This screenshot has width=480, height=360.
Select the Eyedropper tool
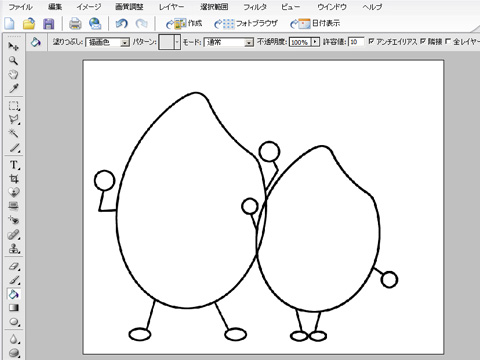coord(13,88)
